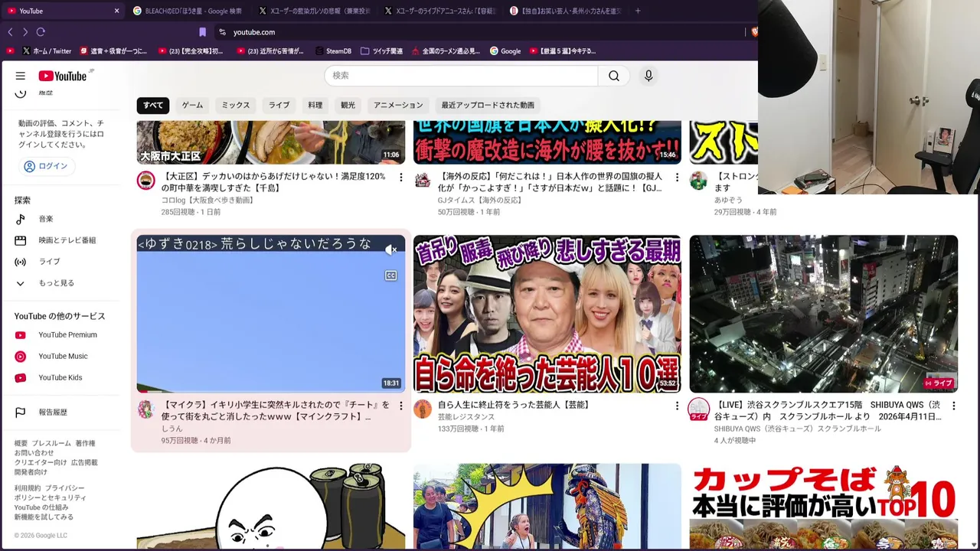This screenshot has height=551, width=980.
Task: Open GJタイムズ channel avatar
Action: pyautogui.click(x=422, y=181)
